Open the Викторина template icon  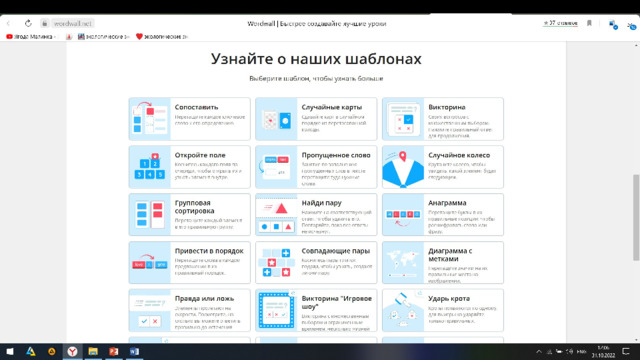point(403,119)
